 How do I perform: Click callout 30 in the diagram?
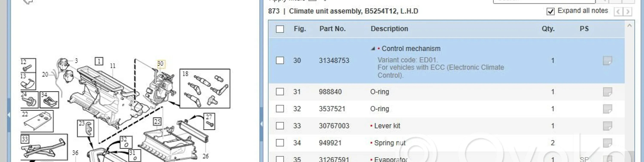coord(160,64)
